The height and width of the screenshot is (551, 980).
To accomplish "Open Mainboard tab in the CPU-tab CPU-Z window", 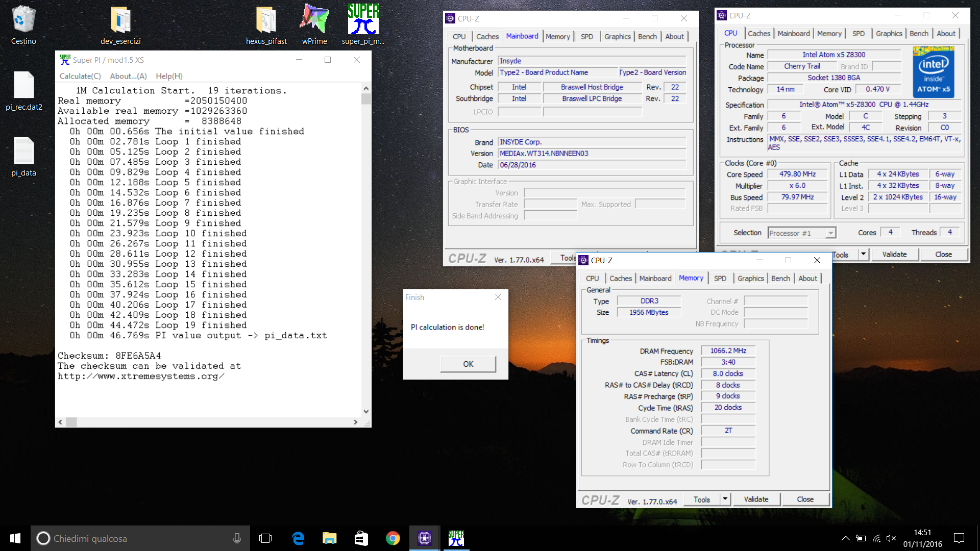I will point(794,34).
